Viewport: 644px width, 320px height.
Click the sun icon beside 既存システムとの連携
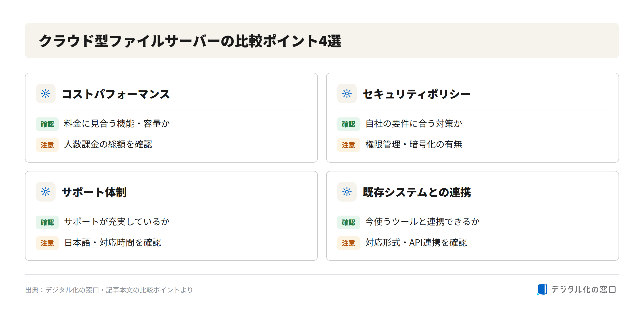[x=347, y=192]
